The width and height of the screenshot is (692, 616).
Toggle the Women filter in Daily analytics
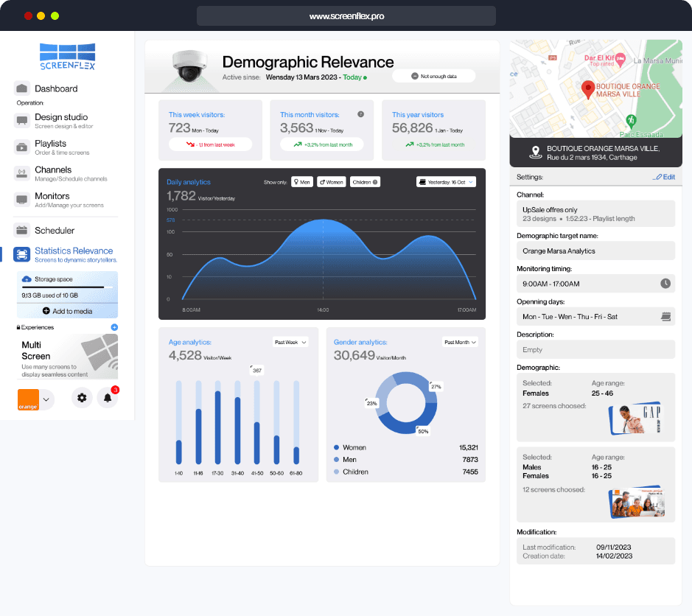[331, 181]
